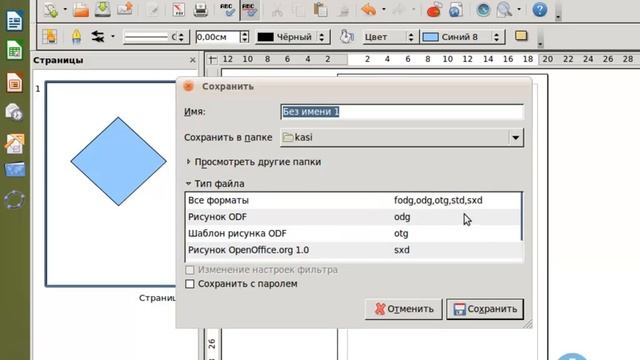Click the New document icon in toolbar
This screenshot has width=640, height=360.
[51, 10]
